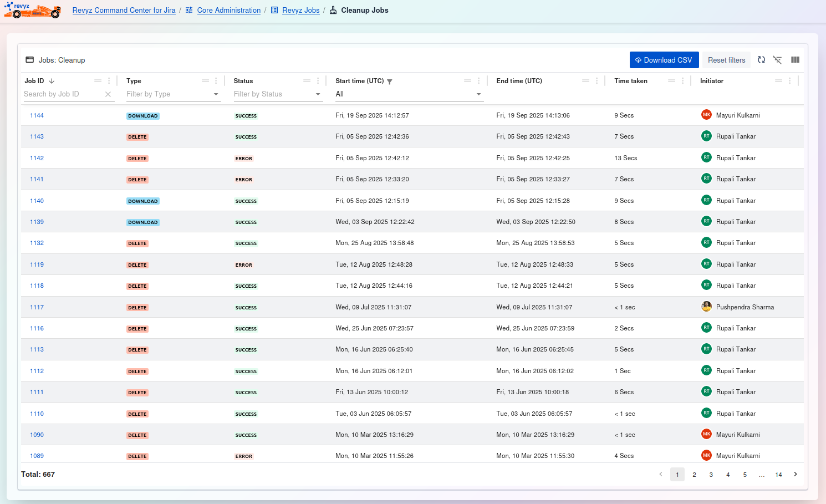This screenshot has width=826, height=504.
Task: Click the clear filters funnel icon
Action: coord(777,60)
